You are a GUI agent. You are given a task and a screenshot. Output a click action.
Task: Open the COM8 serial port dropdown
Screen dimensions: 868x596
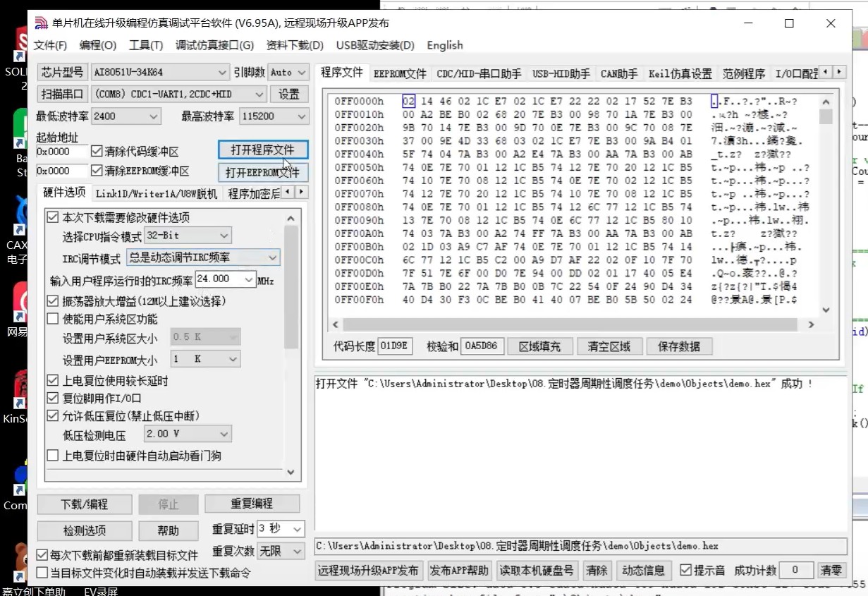coord(179,94)
